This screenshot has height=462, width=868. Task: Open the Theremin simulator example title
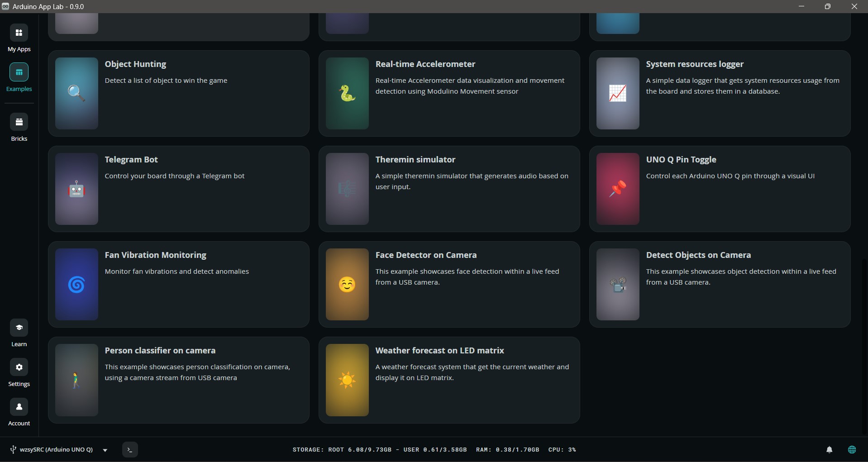point(415,160)
